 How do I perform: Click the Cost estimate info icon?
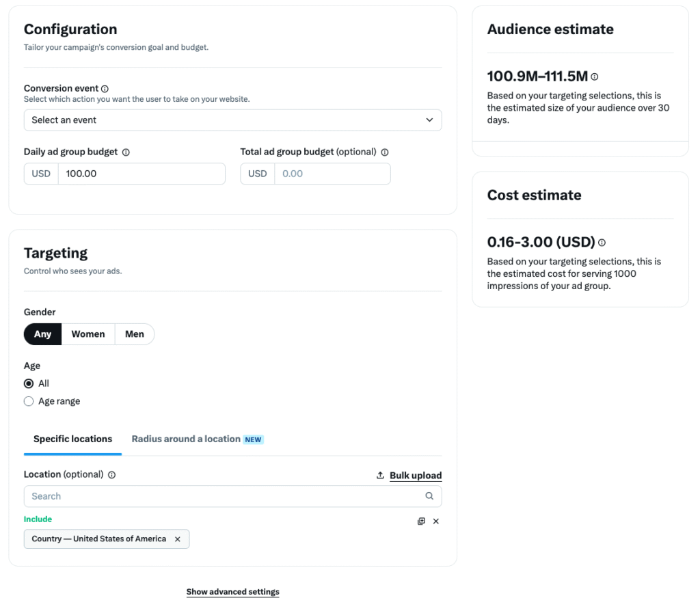click(602, 243)
